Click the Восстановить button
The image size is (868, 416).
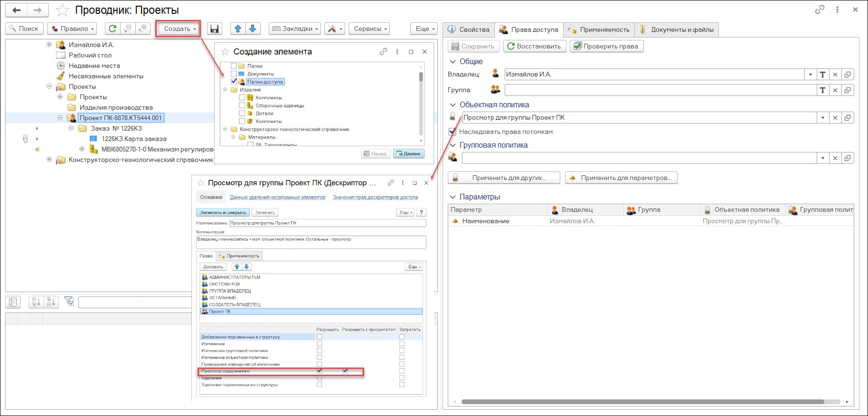[535, 46]
